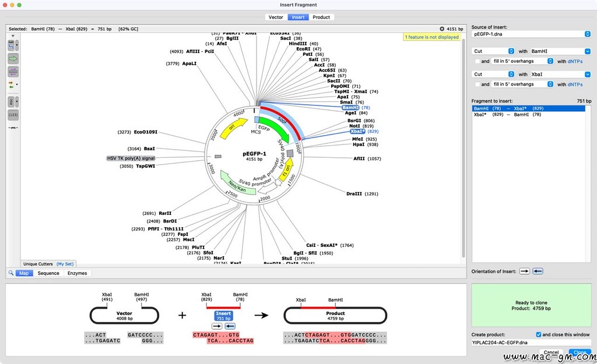Open fill in 5' overhangs dropdown under XbaI

click(522, 84)
